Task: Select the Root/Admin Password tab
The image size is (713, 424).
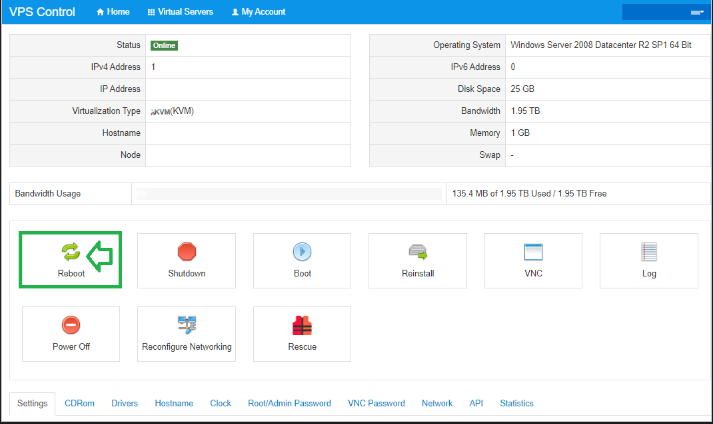Action: point(289,403)
